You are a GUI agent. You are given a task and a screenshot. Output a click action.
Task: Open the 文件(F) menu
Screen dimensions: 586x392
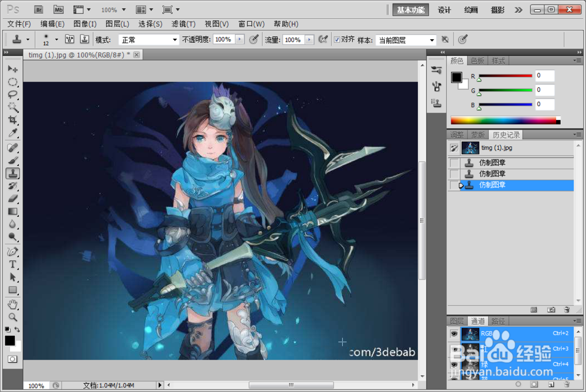pyautogui.click(x=19, y=24)
